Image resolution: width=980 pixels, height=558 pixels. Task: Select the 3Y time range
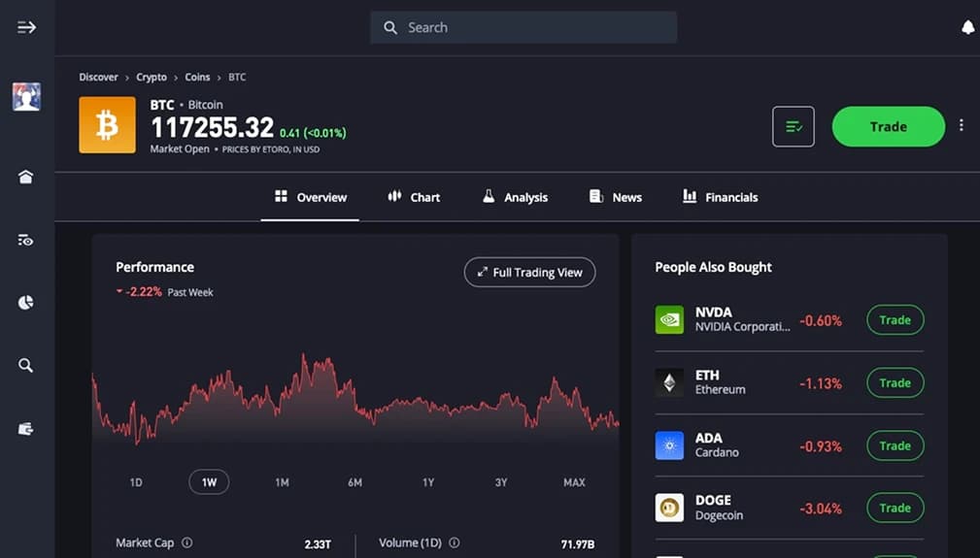click(501, 482)
